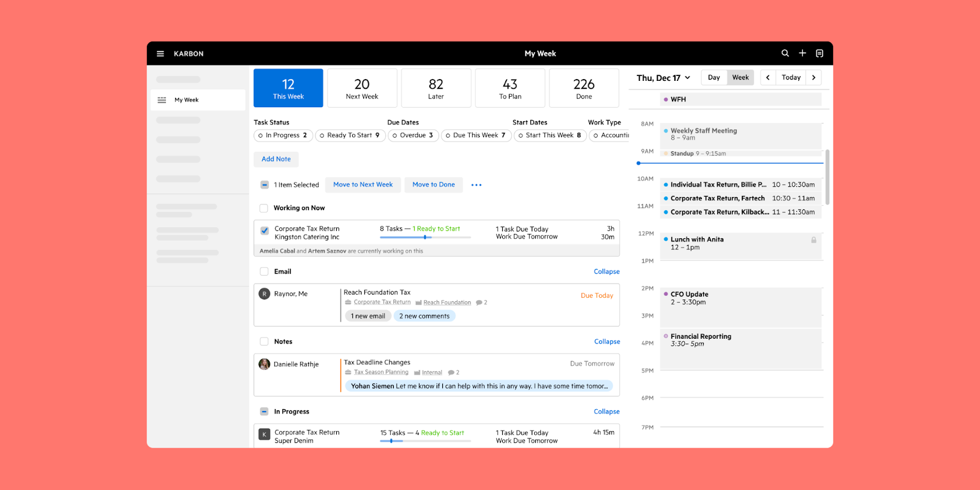
Task: Open the Internal link under Tax Deadline Changes
Action: tap(432, 372)
